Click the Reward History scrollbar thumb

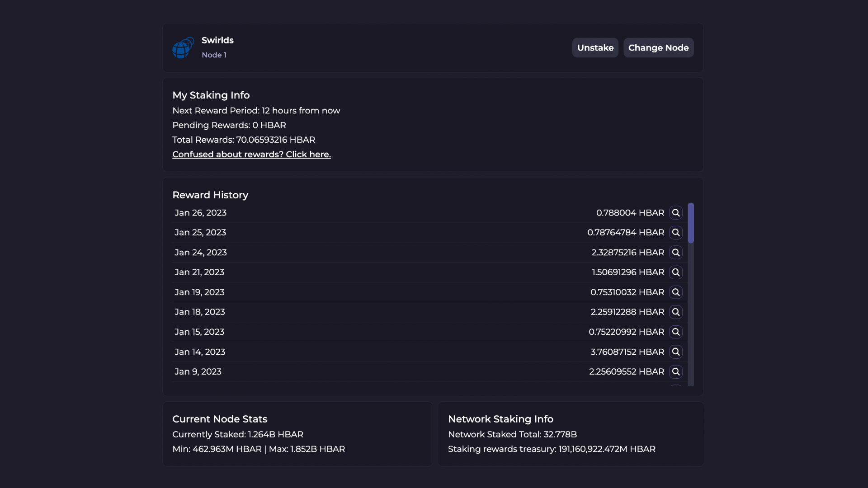tap(690, 223)
